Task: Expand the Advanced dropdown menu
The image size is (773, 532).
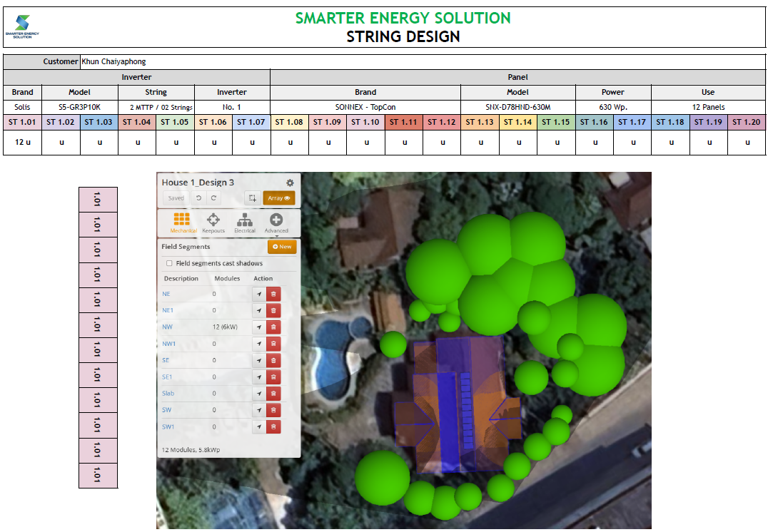Action: (276, 223)
